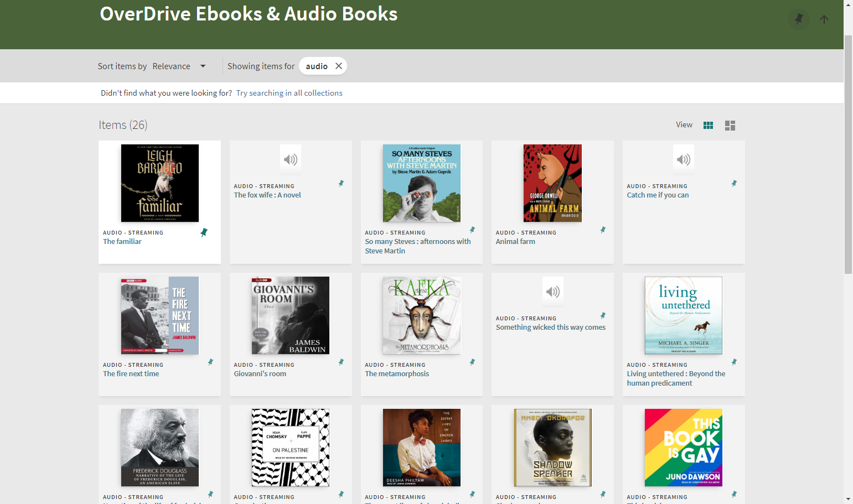Open 'Something wicked this way comes' link
Viewport: 853px width, 504px height.
coord(551,328)
